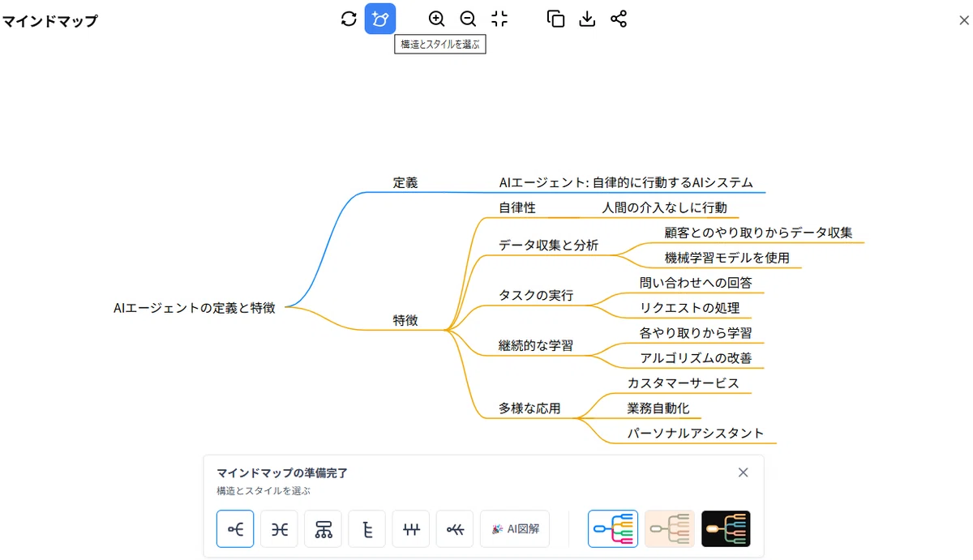This screenshot has width=973, height=560.
Task: Select the 多様な応用 node
Action: pyautogui.click(x=529, y=408)
